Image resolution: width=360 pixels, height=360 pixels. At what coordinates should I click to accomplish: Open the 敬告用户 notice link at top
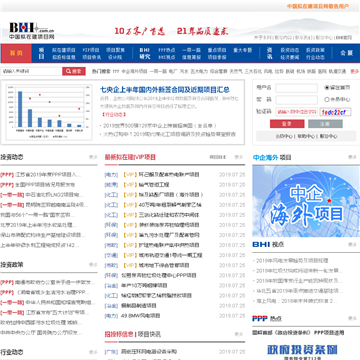coord(318,6)
